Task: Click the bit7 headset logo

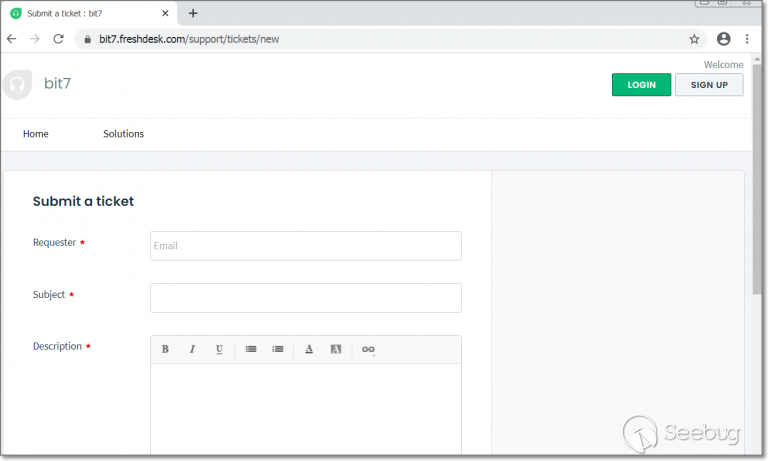Action: (x=17, y=84)
